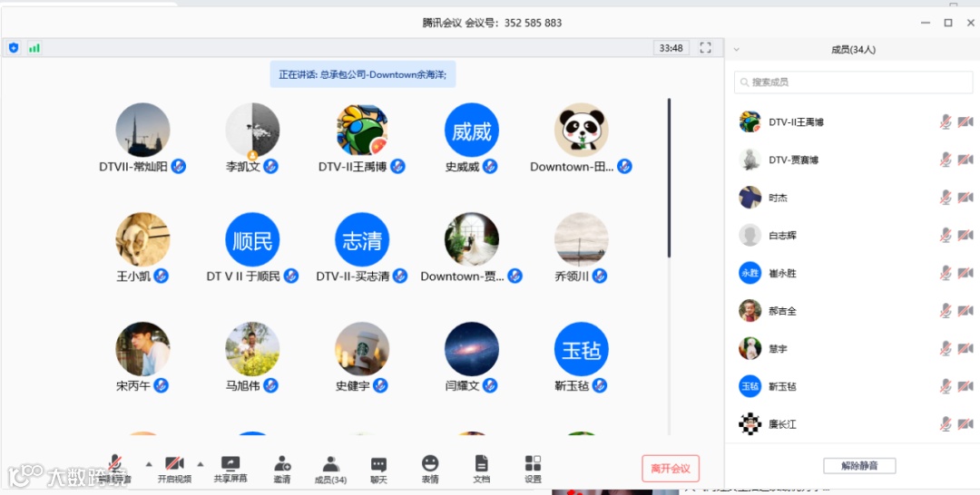Expand the audio options arrow beside microphone
980x495 pixels.
click(149, 464)
